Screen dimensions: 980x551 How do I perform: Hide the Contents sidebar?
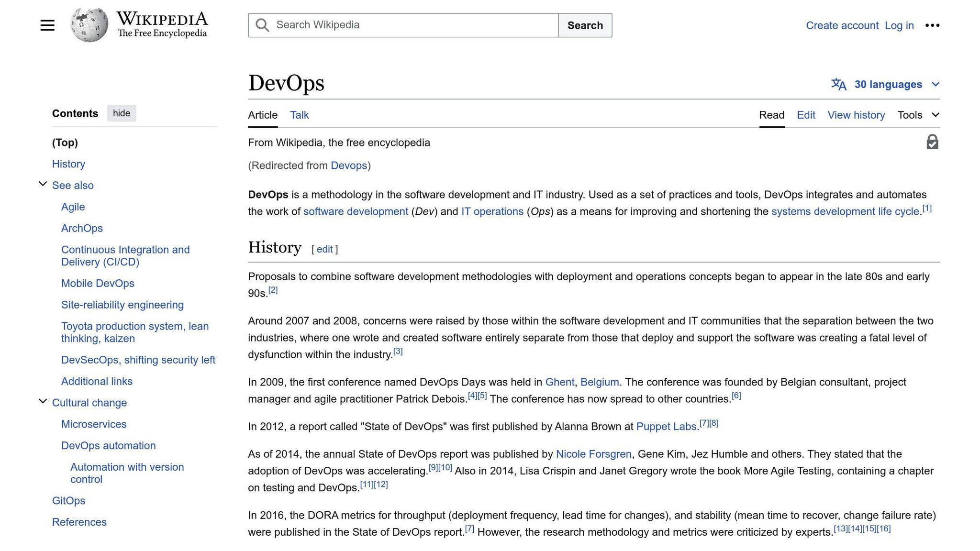pyautogui.click(x=121, y=113)
